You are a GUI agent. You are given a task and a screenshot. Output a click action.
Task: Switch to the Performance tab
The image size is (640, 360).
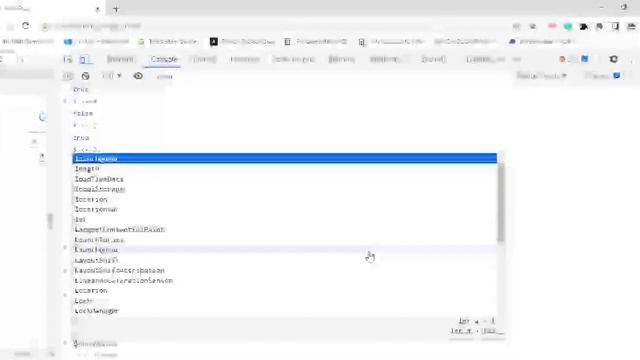pos(294,59)
